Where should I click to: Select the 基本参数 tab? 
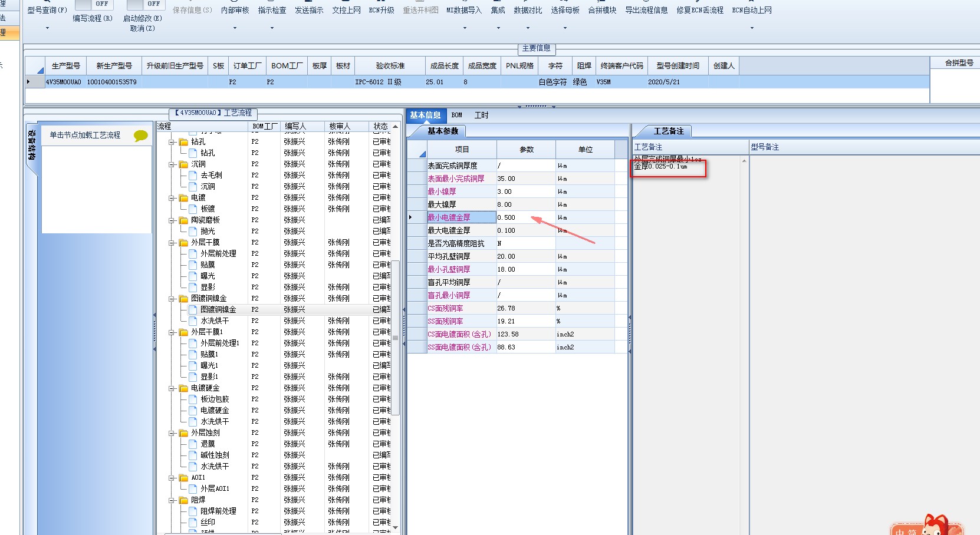443,131
